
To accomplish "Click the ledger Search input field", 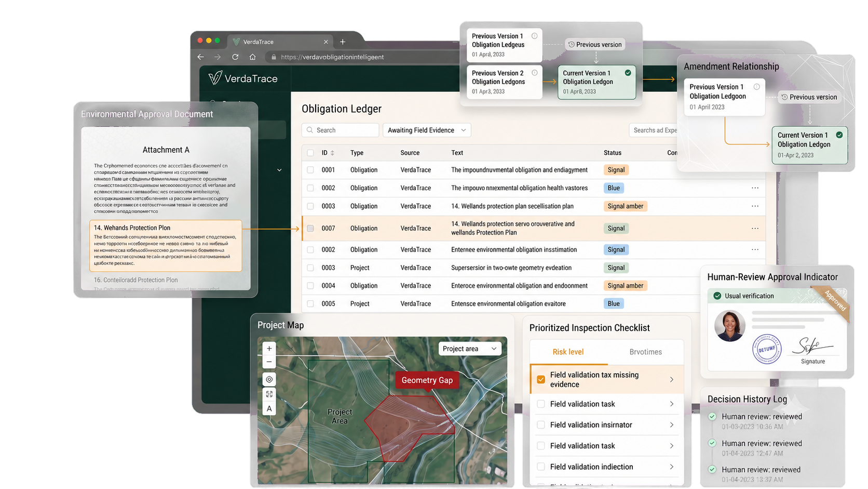I will tap(340, 130).
